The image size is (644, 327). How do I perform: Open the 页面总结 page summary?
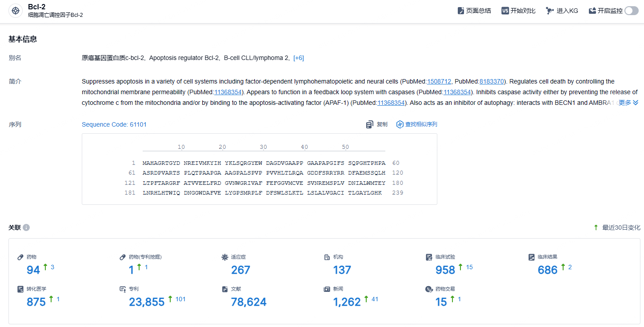click(x=474, y=11)
